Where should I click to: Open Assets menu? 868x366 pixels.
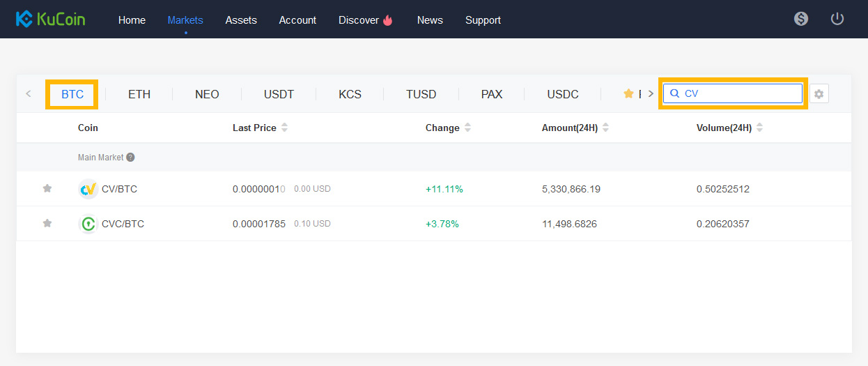pyautogui.click(x=241, y=20)
